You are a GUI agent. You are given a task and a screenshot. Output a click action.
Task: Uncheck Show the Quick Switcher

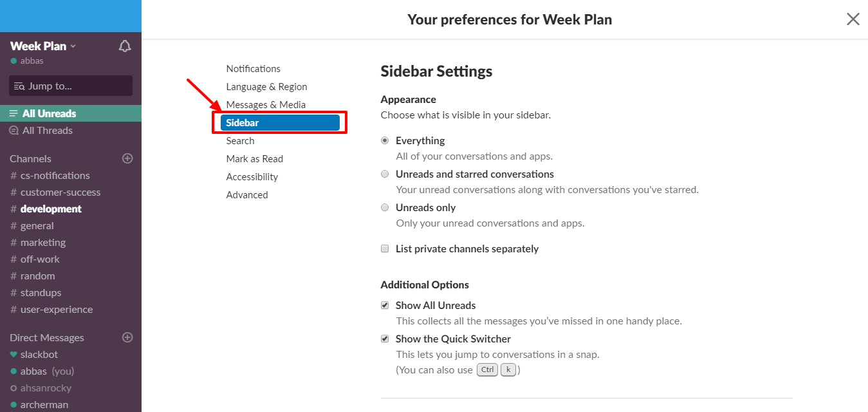(x=384, y=338)
